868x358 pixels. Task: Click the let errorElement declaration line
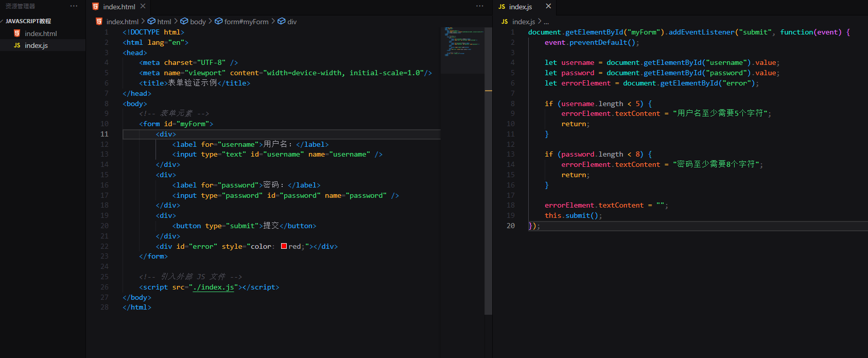point(652,83)
